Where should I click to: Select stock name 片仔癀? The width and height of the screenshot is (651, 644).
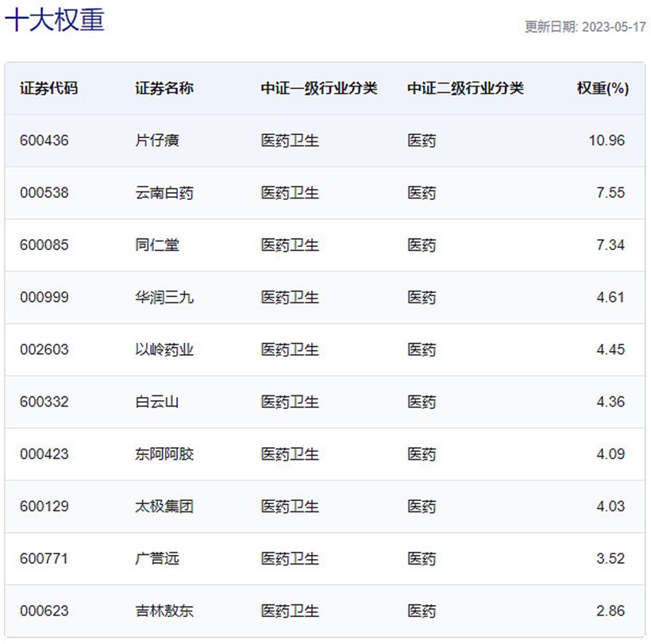tap(157, 141)
